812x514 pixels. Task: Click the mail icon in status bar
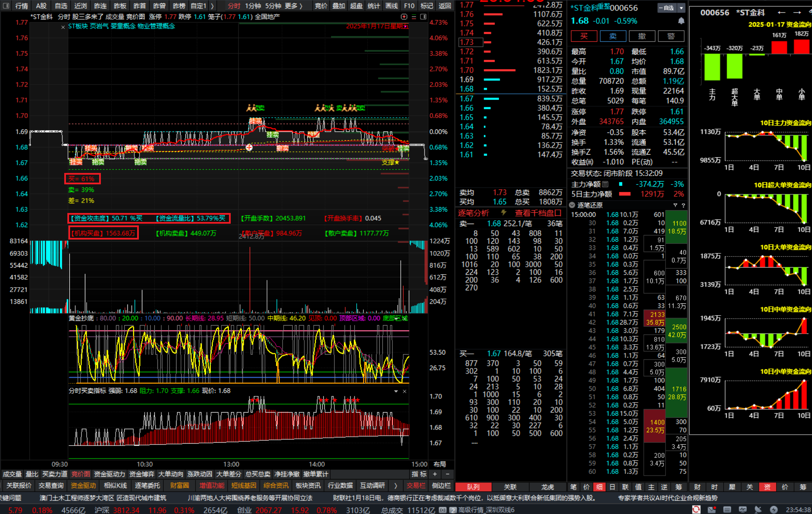tap(711, 510)
